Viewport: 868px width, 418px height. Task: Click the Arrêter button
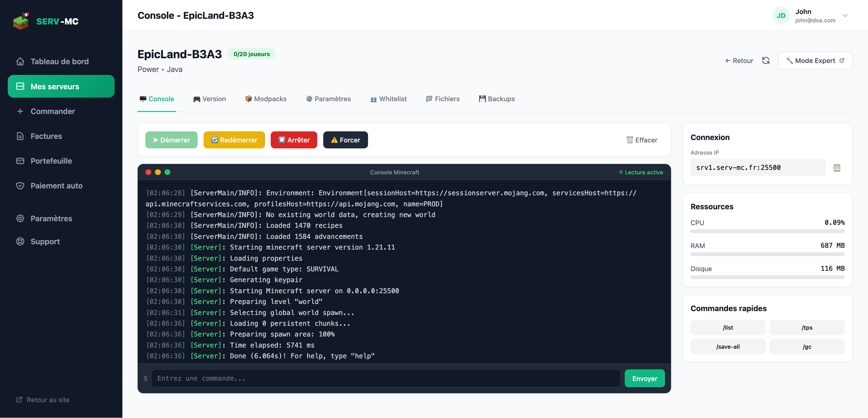pyautogui.click(x=294, y=140)
